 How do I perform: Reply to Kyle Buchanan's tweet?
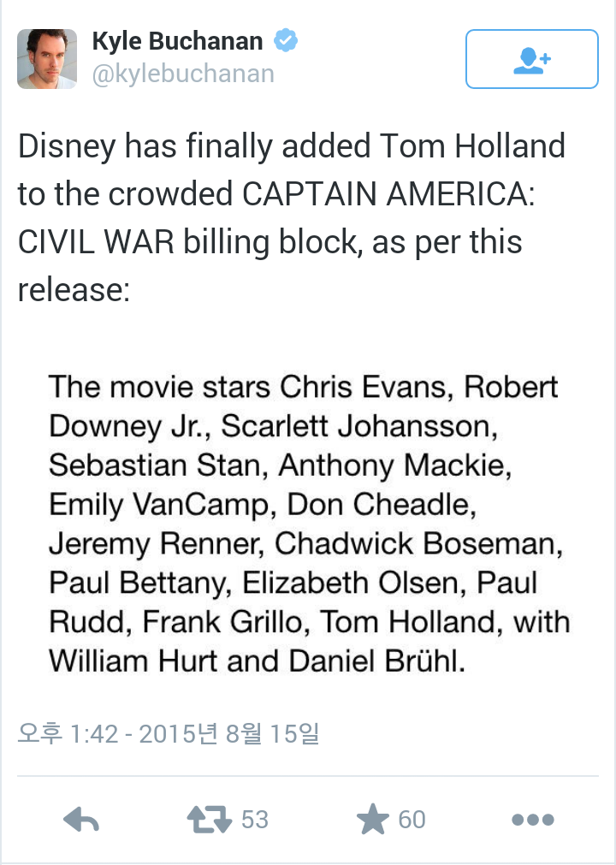click(x=81, y=819)
